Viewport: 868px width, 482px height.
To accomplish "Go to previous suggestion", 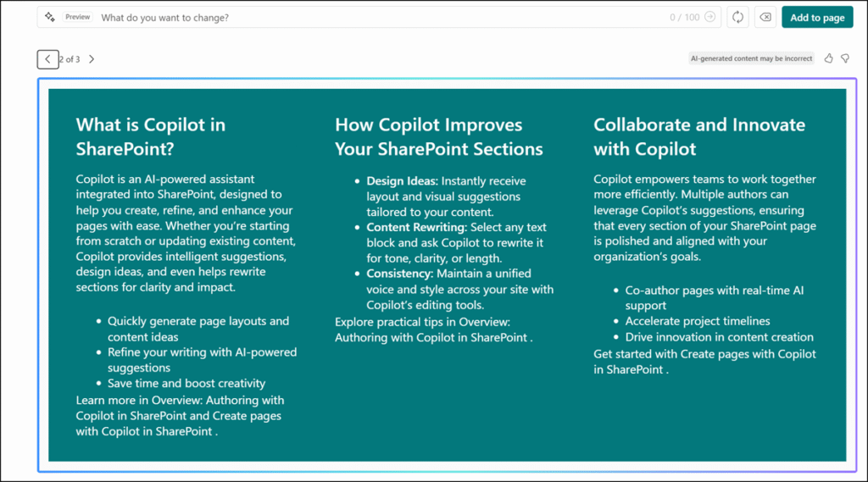I will click(47, 59).
